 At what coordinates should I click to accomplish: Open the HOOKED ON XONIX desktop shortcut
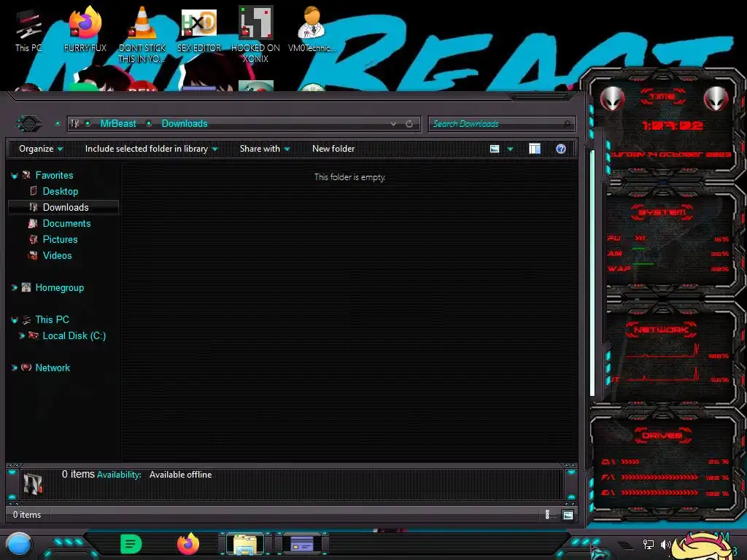click(255, 35)
